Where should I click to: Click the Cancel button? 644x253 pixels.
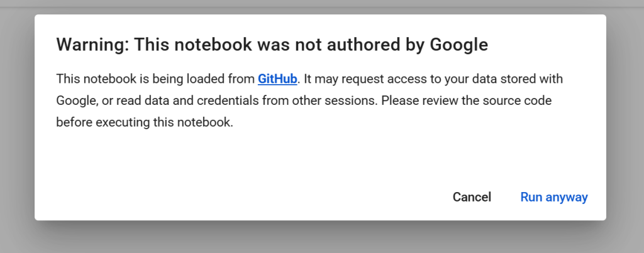coord(472,197)
